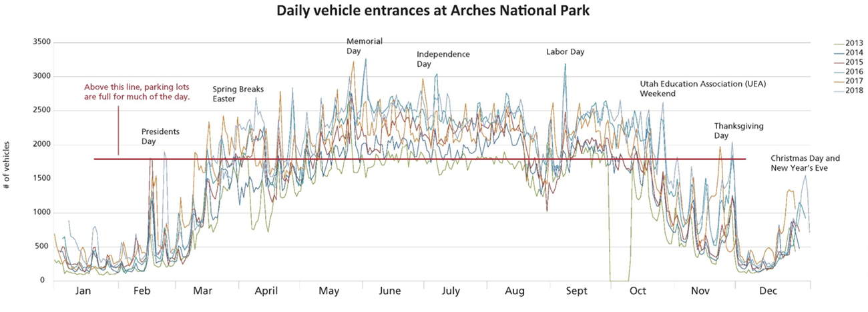Click the chart title 'Daily vehicle entrances at Arches National Park'

tap(435, 11)
